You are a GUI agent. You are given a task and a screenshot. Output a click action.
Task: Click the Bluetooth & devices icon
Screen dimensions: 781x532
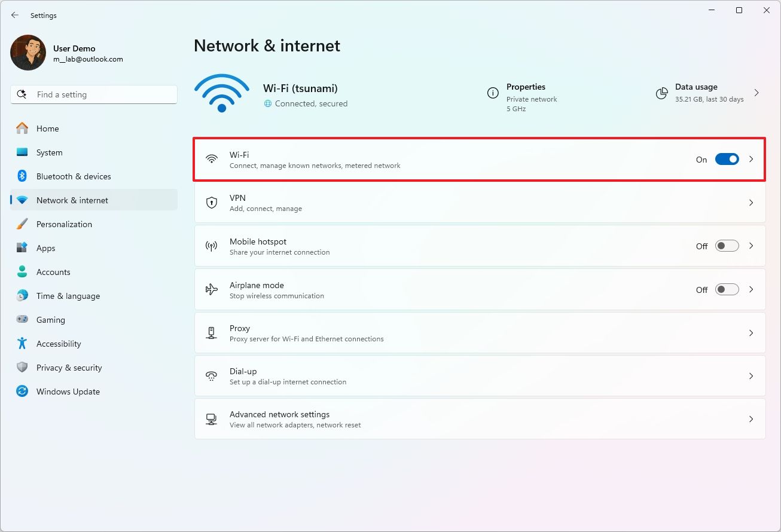click(x=22, y=176)
